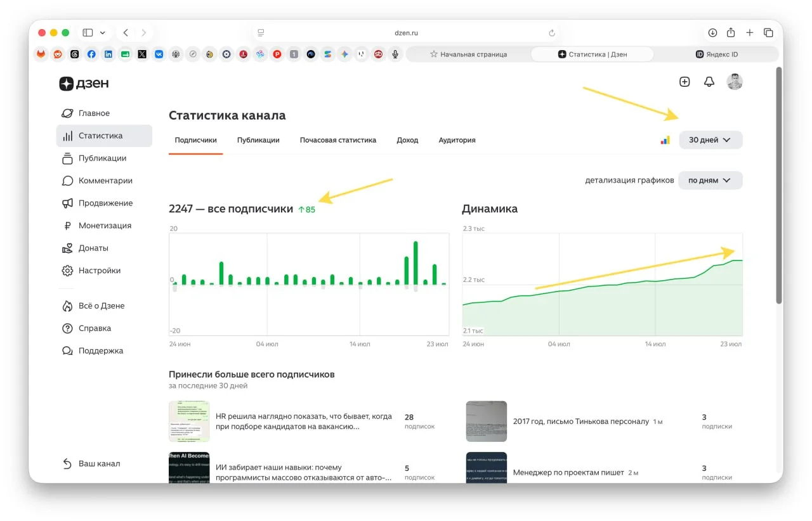Open the user profile avatar
Viewport: 812px width, 521px height.
click(x=735, y=82)
